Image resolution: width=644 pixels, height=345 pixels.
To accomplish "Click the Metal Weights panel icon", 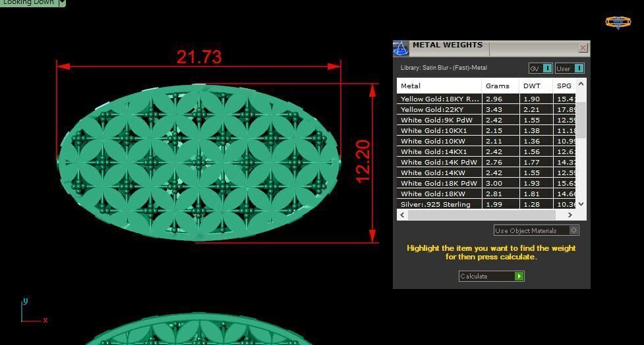I will tap(401, 49).
